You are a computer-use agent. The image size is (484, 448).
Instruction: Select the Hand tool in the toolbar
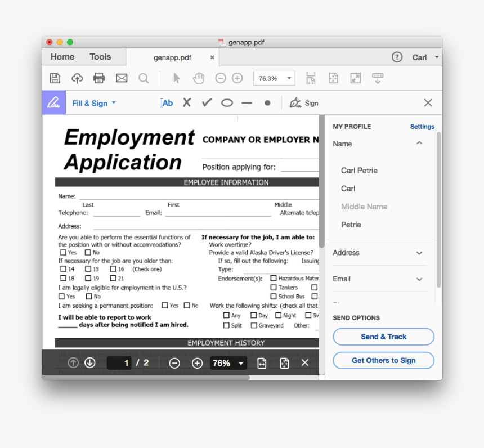(x=198, y=78)
